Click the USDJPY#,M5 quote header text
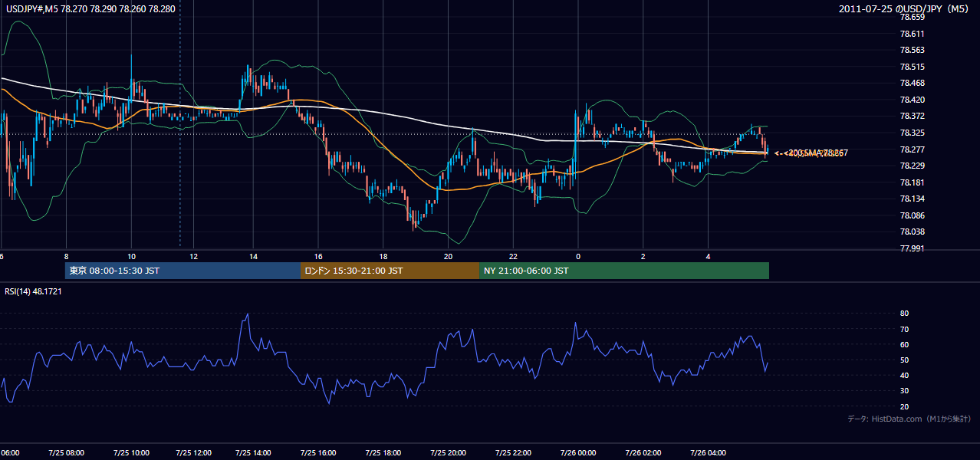Viewport: 980px width, 460px height. (90, 9)
